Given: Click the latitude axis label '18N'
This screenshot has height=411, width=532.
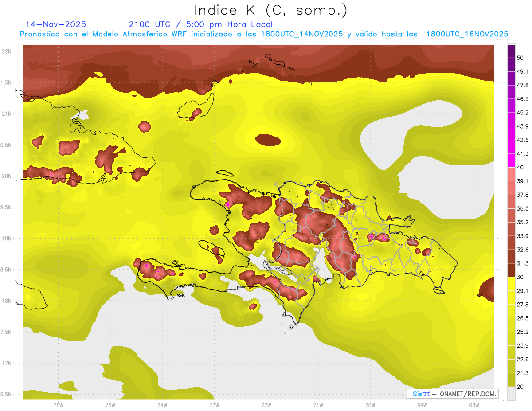Looking at the screenshot, I should pos(8,301).
